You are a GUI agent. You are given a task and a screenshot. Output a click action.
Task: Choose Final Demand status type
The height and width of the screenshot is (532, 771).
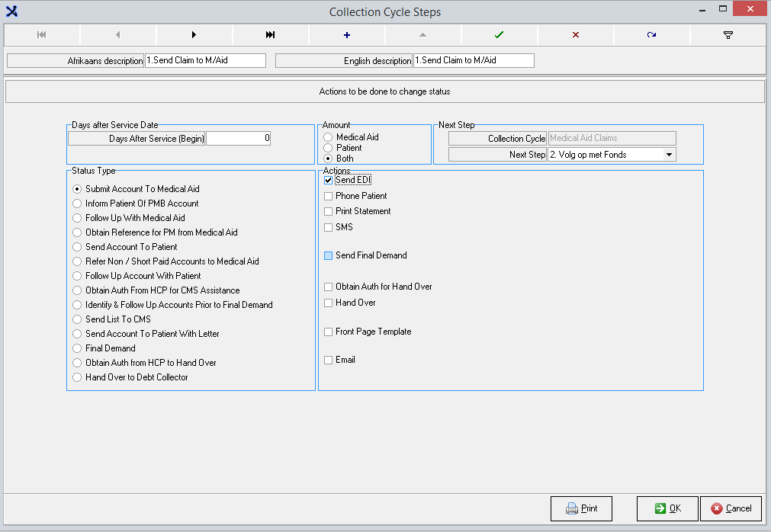click(77, 348)
